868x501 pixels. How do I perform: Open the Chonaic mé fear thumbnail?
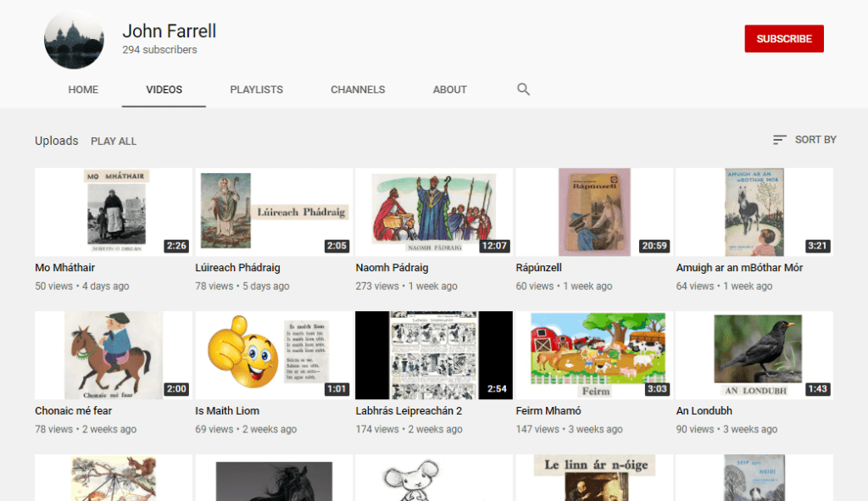[x=114, y=355]
